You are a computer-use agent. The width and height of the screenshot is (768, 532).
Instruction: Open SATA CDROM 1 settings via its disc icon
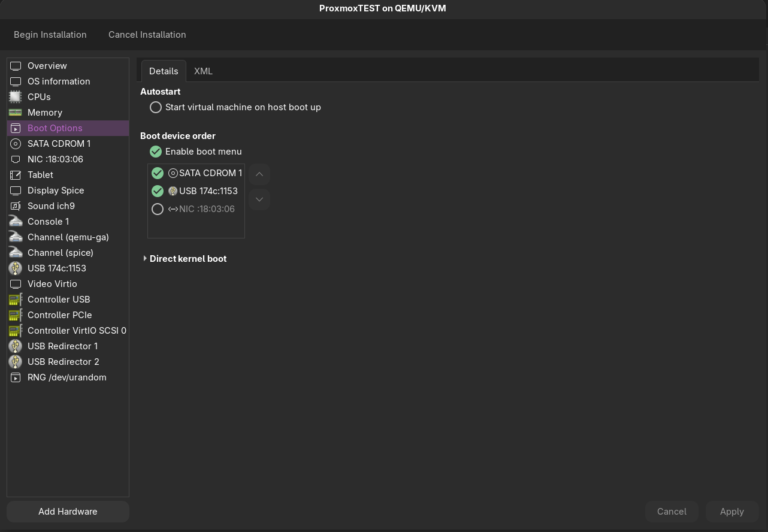[x=15, y=144]
